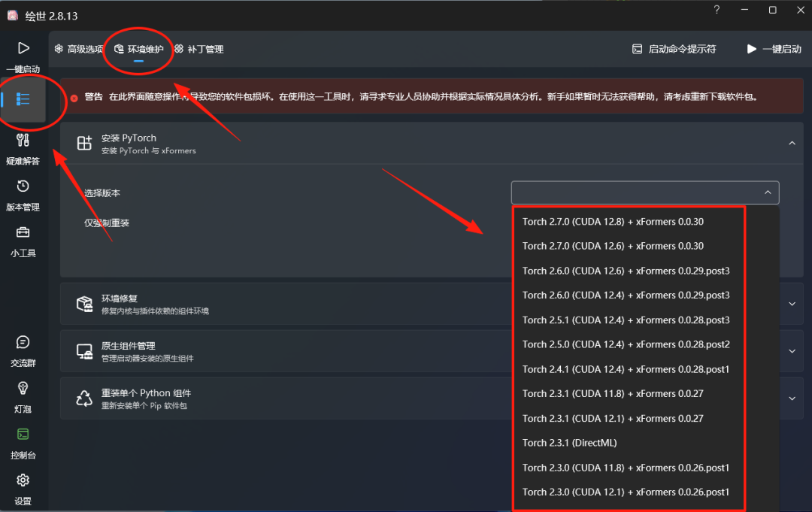Collapse the 安装 PyTorch section
Viewport: 812px width, 512px height.
[792, 144]
